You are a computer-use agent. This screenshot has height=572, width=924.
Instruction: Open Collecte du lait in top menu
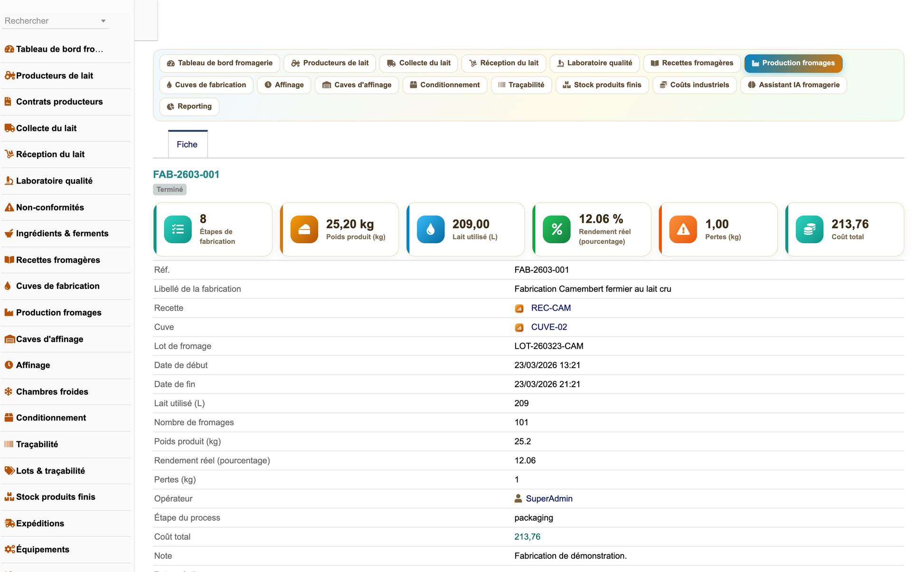pyautogui.click(x=418, y=63)
